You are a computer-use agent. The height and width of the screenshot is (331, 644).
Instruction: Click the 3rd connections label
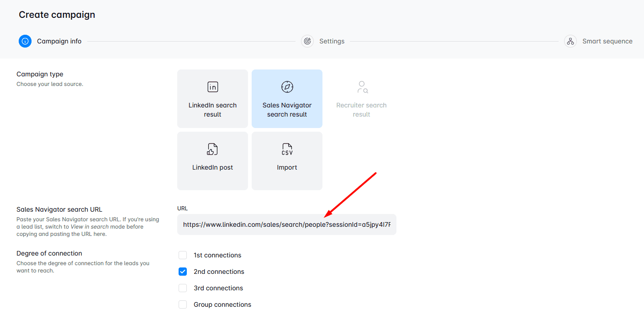click(218, 288)
